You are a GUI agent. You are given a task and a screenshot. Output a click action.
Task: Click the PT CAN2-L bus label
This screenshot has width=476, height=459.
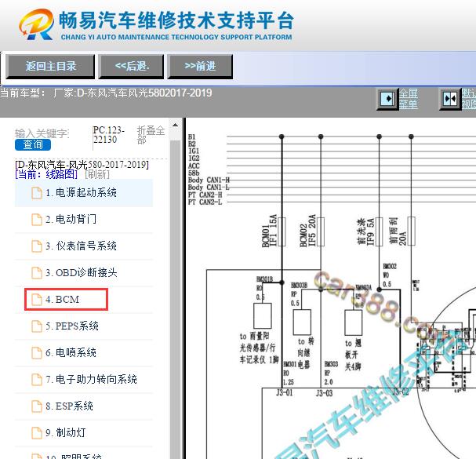[x=205, y=202]
